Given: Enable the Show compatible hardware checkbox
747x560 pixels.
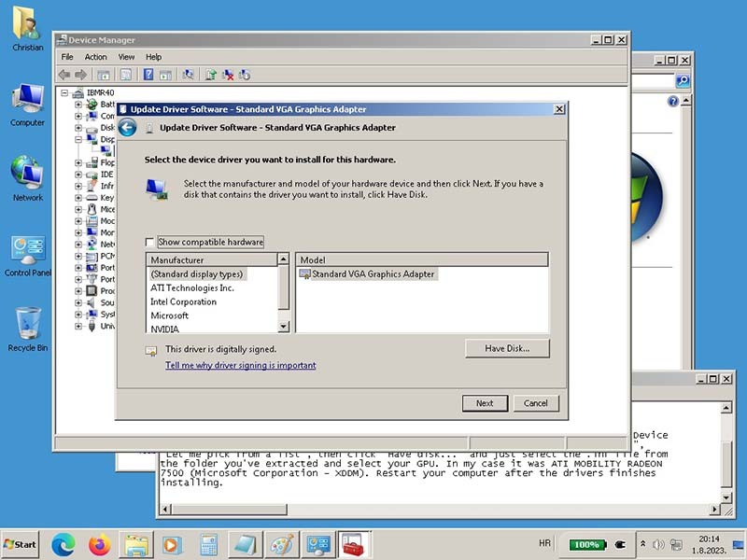Looking at the screenshot, I should click(150, 242).
